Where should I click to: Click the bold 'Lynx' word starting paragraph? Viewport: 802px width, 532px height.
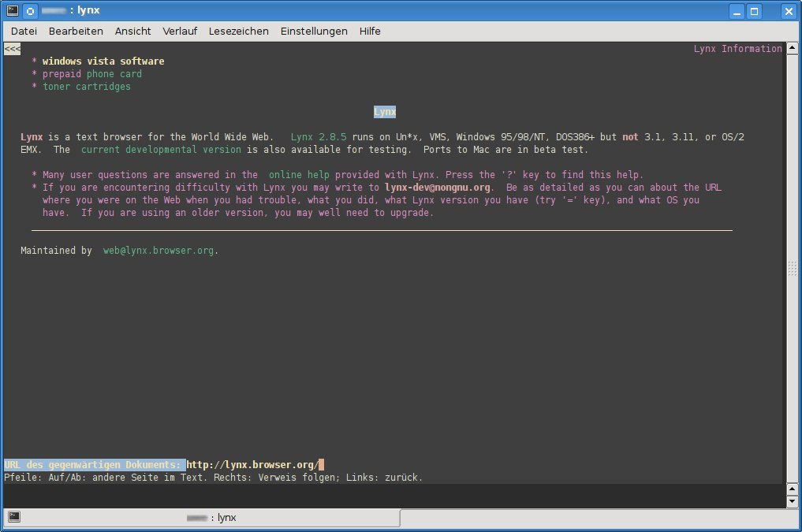point(32,137)
